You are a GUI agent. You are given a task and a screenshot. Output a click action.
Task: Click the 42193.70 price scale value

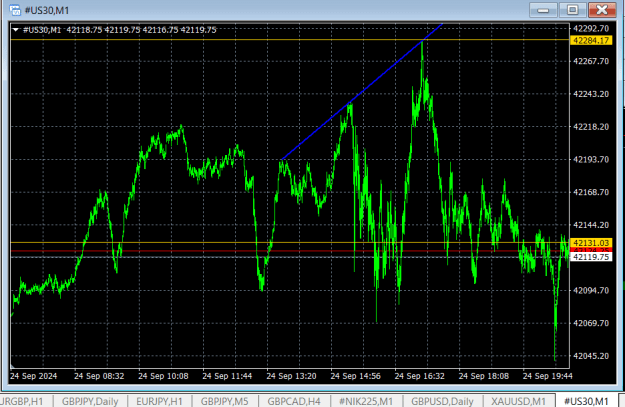[591, 159]
